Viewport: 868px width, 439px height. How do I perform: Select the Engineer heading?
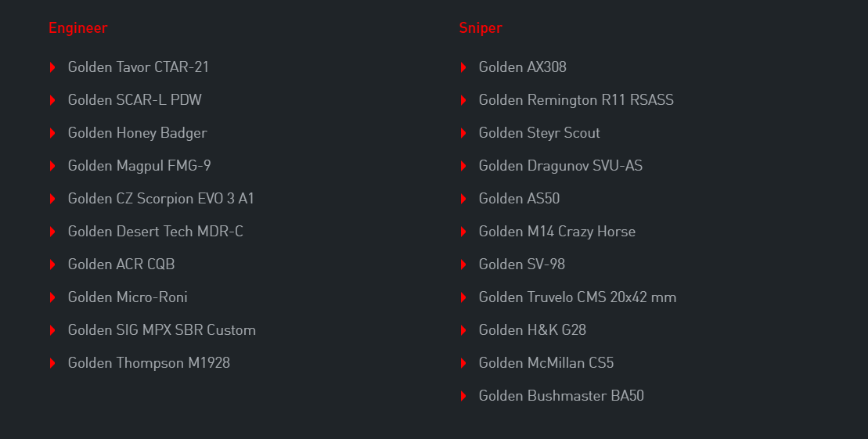78,27
